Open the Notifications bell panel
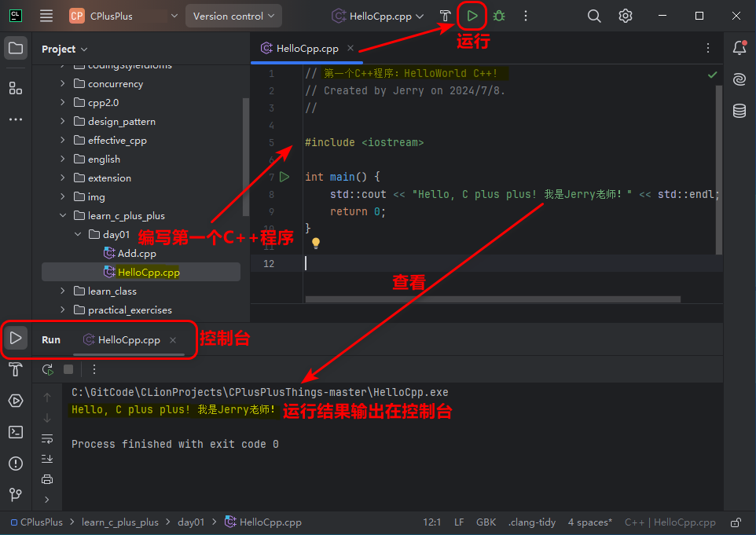The width and height of the screenshot is (756, 535). pyautogui.click(x=739, y=48)
